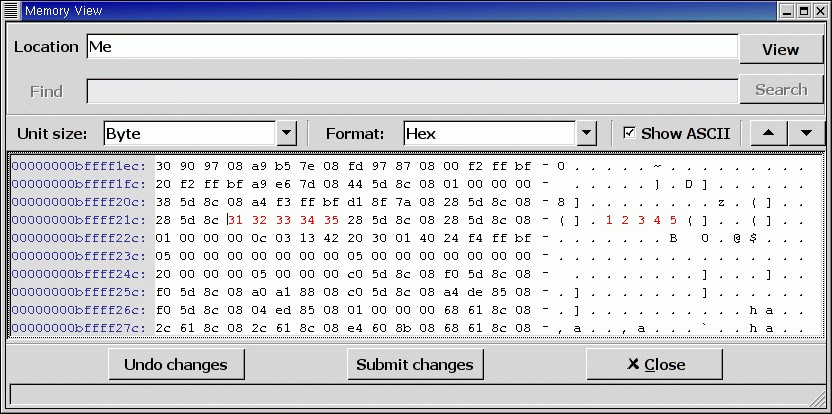The image size is (832, 414).
Task: Click hex byte ed in bffff26c row
Action: [x=283, y=310]
